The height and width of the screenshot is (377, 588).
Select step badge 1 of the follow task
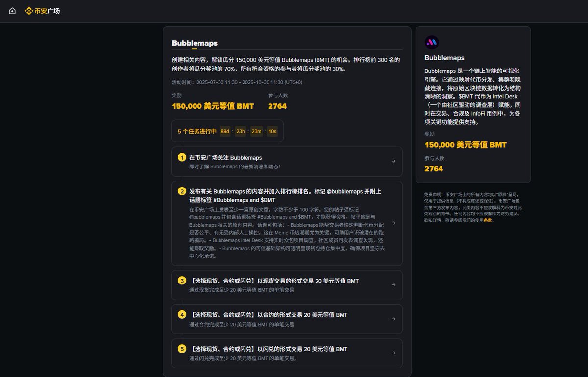coord(182,158)
